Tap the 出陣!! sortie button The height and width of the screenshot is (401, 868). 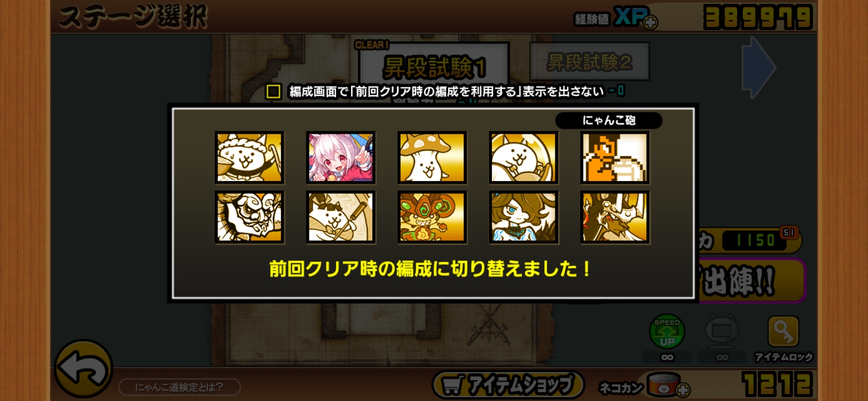click(751, 280)
